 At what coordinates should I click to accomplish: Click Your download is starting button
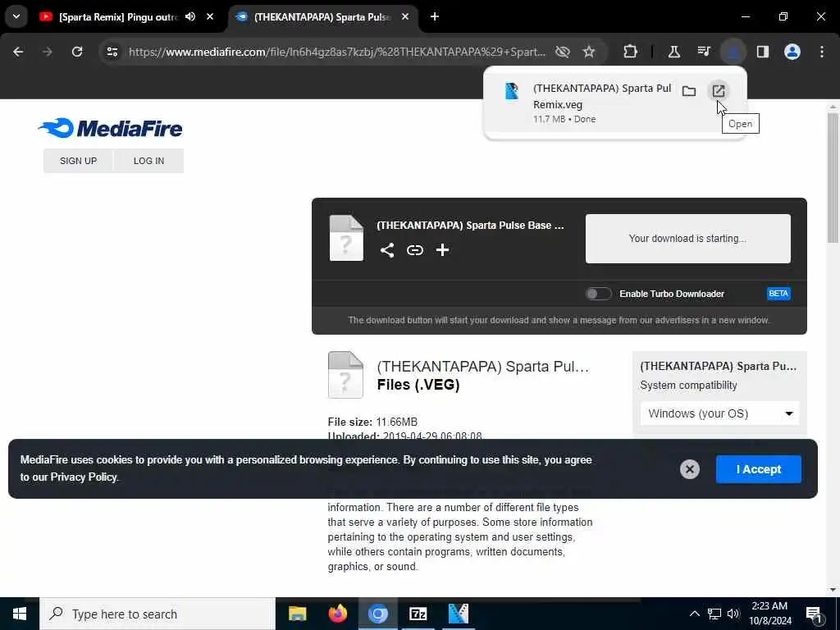pos(688,239)
